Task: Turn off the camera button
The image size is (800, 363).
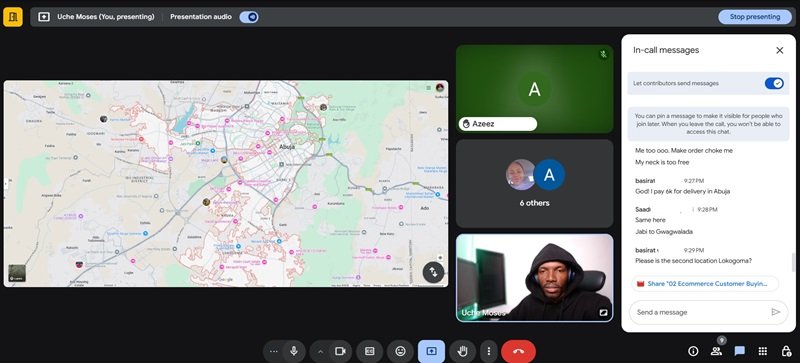Action: (340, 351)
